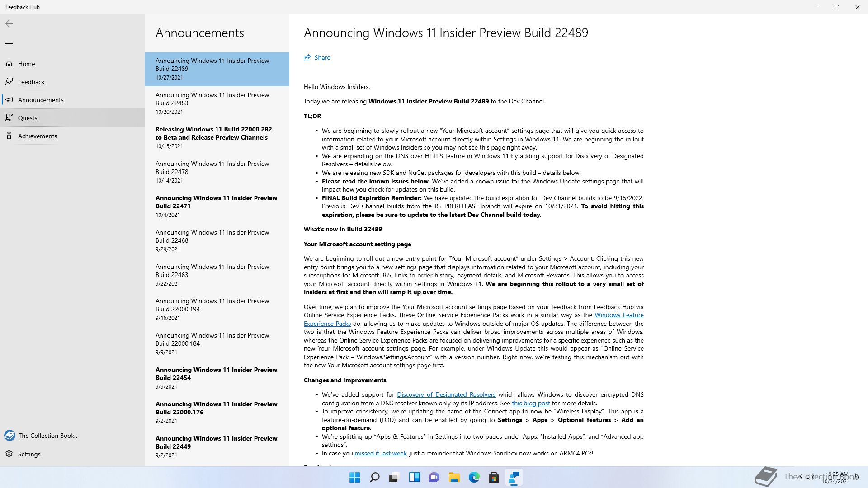Open Microsoft Store from taskbar

[x=494, y=477]
